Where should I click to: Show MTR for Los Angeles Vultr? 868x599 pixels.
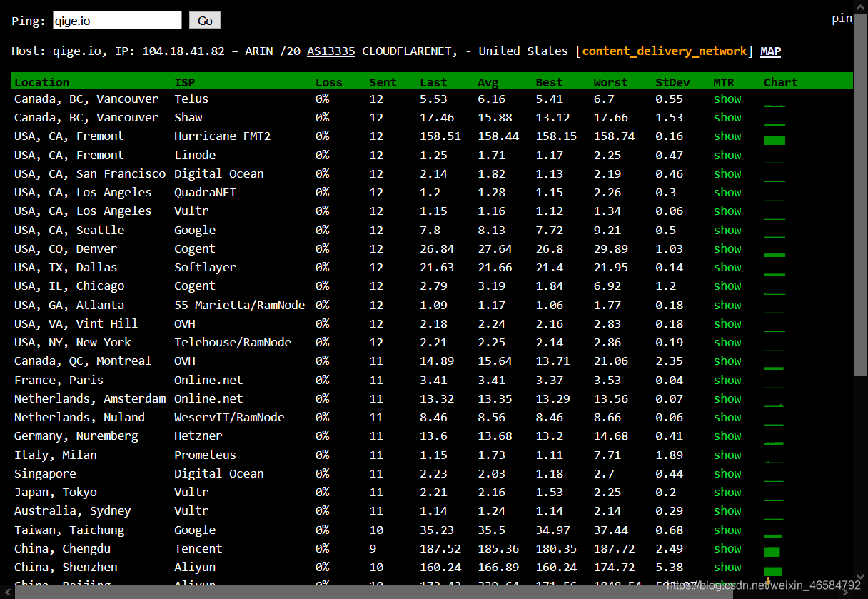coord(727,211)
